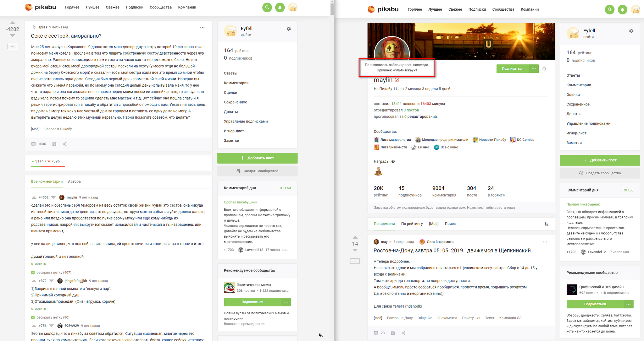Screen dimensions: 644x341
Task: Switch to the Автора comments tab
Action: pos(74,181)
